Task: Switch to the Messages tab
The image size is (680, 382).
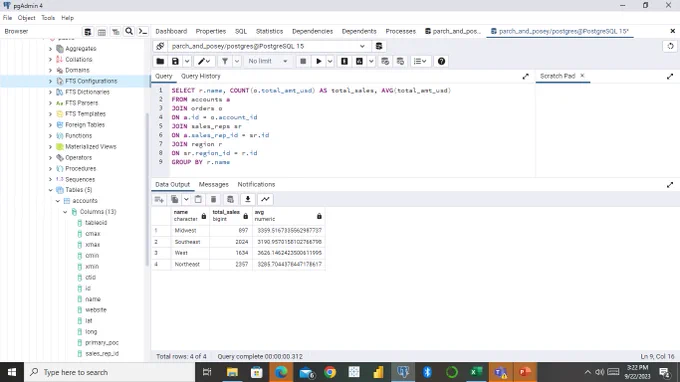Action: [x=213, y=184]
